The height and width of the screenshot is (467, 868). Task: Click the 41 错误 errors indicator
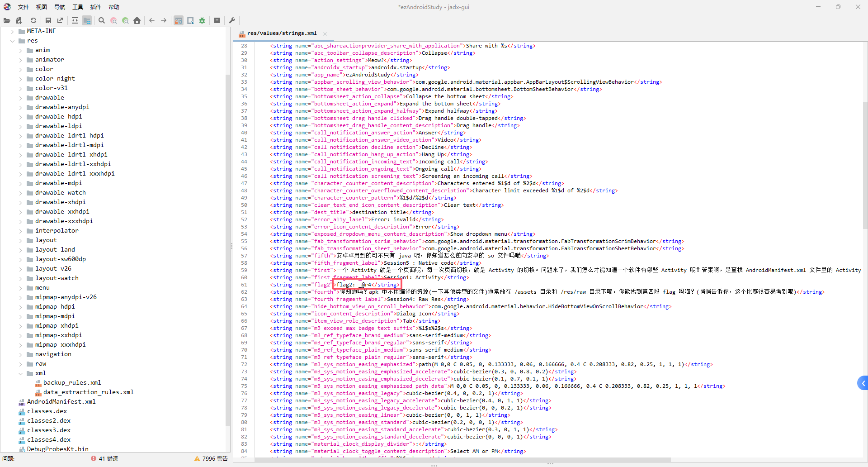[104, 459]
